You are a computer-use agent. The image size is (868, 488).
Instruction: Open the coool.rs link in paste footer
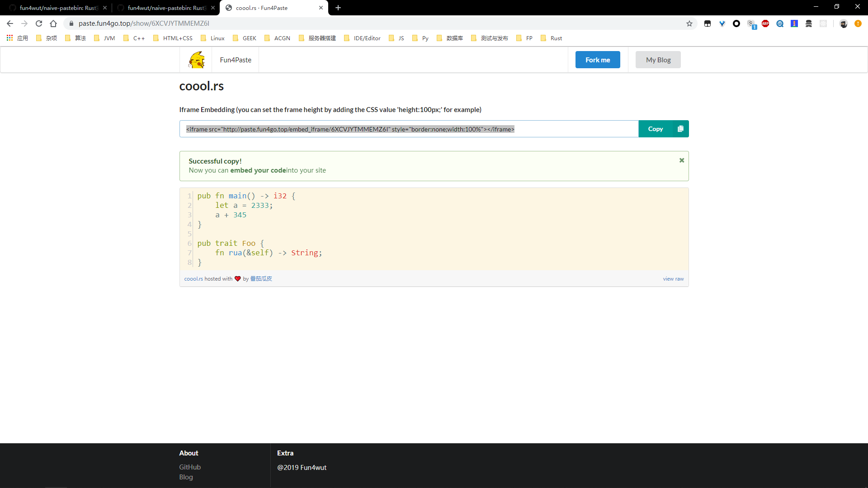pyautogui.click(x=193, y=279)
